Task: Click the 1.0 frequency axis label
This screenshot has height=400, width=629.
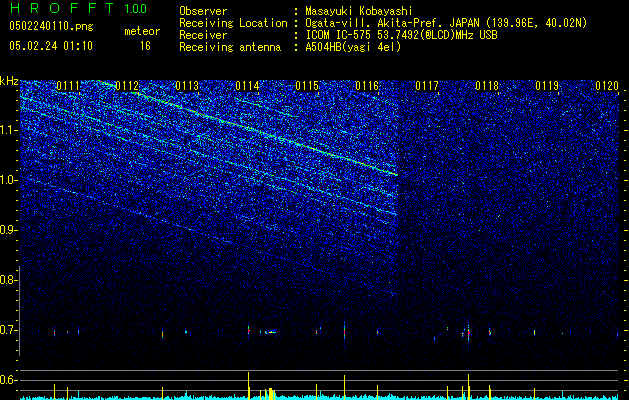Action: (7, 180)
